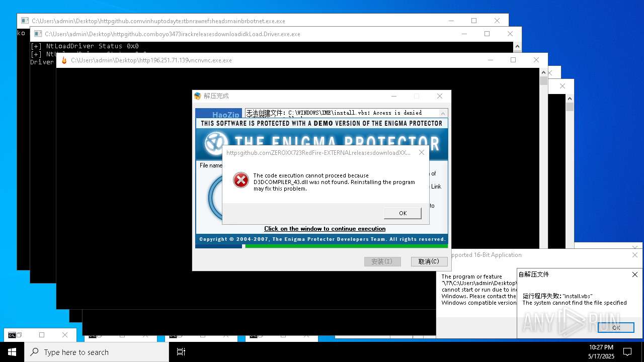The height and width of the screenshot is (362, 644).
Task: Close the bottom-left minimized cmd window
Action: [65, 335]
